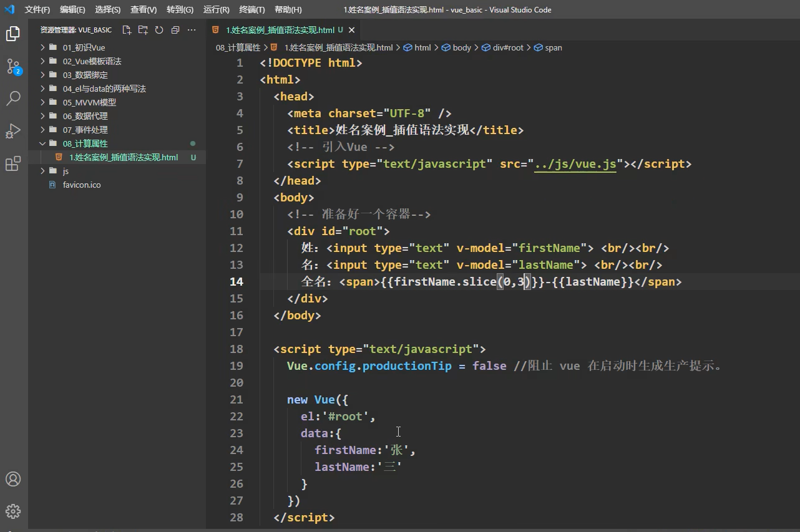This screenshot has height=532, width=800.
Task: Open the 编辑(E) menu
Action: tap(72, 10)
